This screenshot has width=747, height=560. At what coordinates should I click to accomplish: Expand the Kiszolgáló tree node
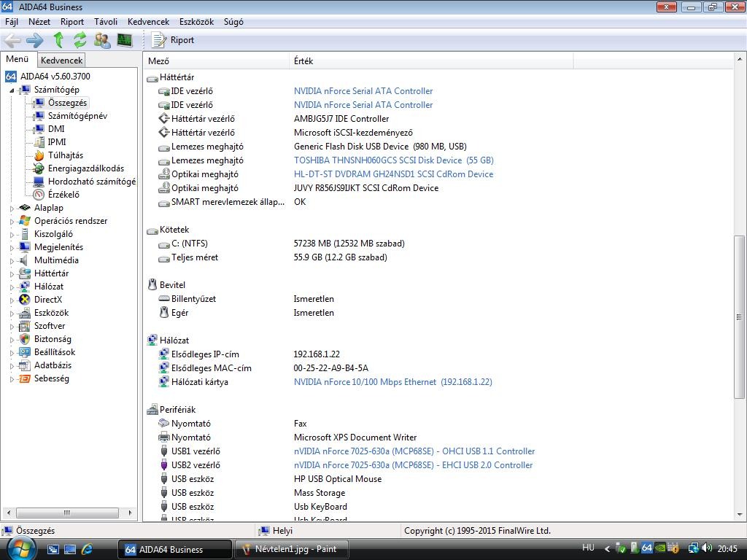(x=12, y=234)
